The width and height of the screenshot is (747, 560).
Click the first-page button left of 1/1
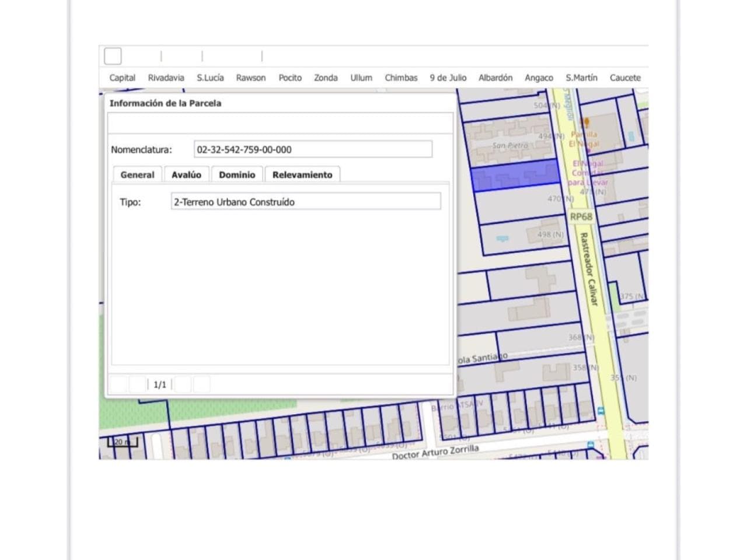(x=118, y=384)
